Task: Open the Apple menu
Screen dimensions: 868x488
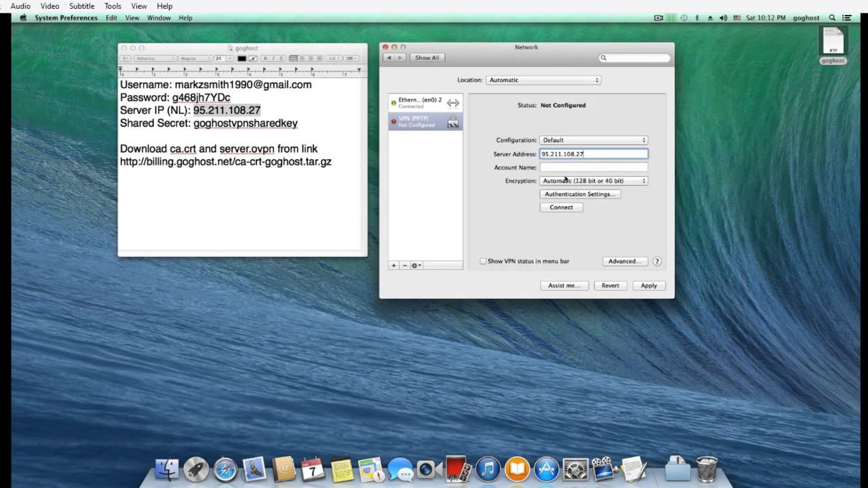Action: coord(23,18)
